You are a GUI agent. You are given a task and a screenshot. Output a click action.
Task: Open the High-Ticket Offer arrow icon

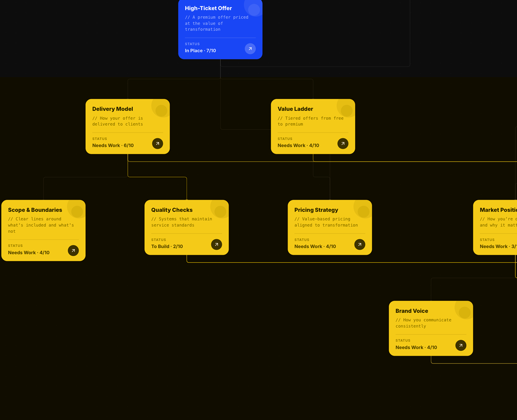tap(250, 49)
